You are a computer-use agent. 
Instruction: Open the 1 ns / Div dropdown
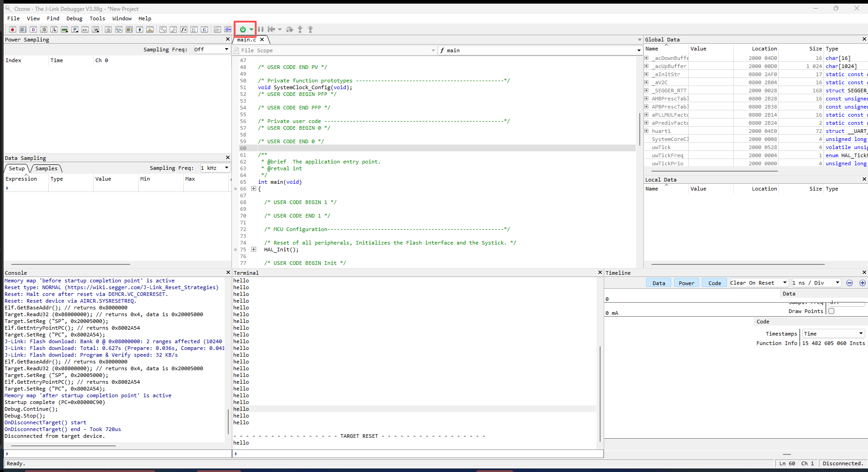coord(816,283)
